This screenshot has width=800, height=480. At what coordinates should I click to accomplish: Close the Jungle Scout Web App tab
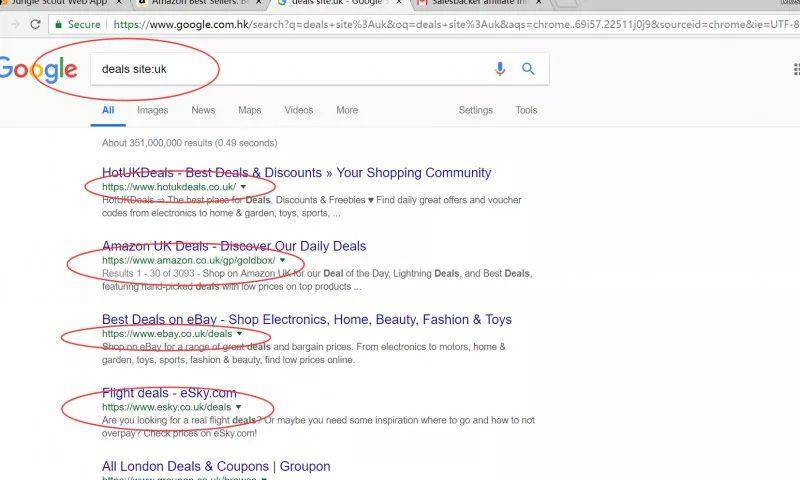[119, 3]
